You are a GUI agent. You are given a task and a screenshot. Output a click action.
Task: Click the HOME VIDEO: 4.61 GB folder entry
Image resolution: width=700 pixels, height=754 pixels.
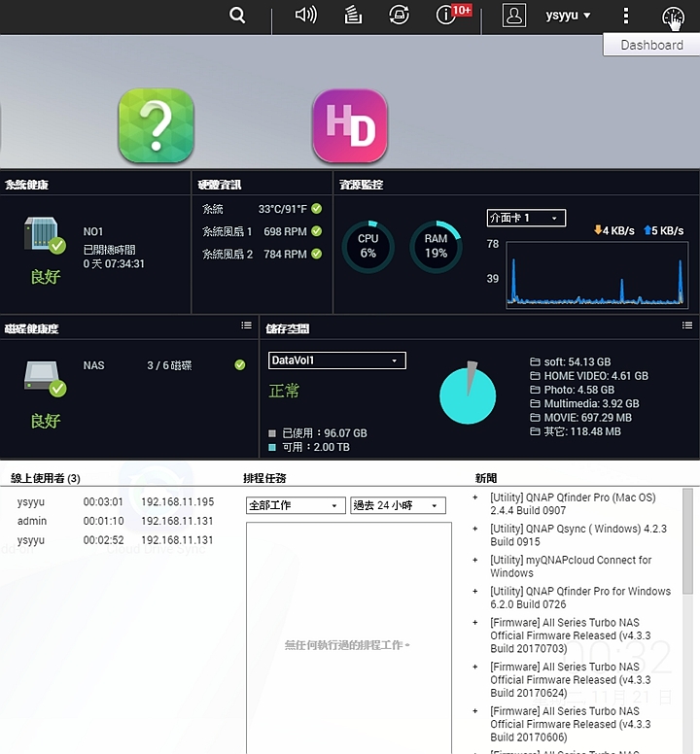point(589,376)
